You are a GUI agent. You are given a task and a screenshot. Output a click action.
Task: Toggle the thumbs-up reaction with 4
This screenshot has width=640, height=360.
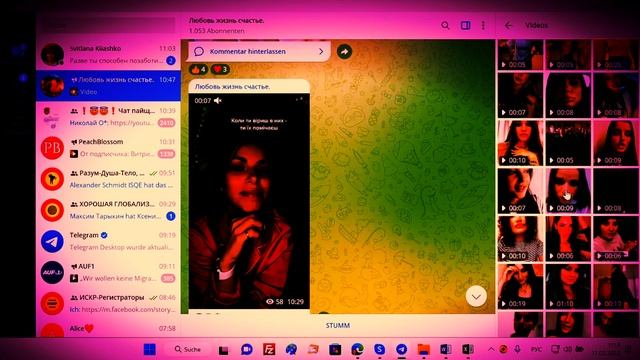click(x=198, y=69)
